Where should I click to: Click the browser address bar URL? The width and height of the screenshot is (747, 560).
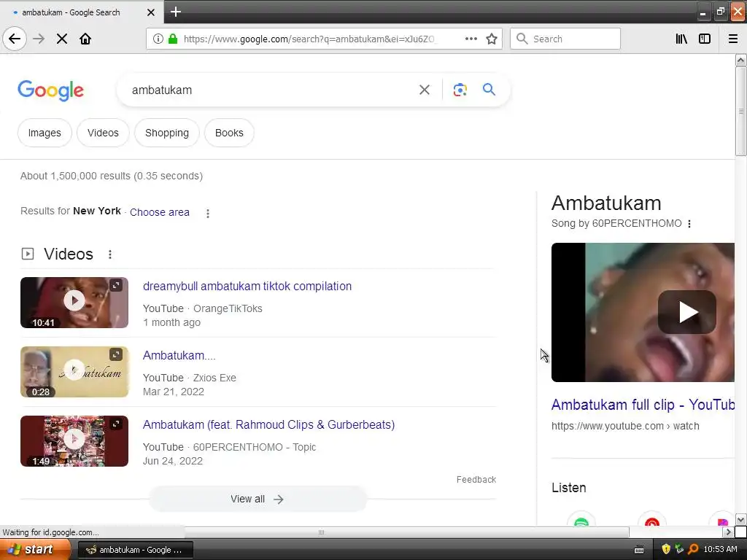[309, 39]
